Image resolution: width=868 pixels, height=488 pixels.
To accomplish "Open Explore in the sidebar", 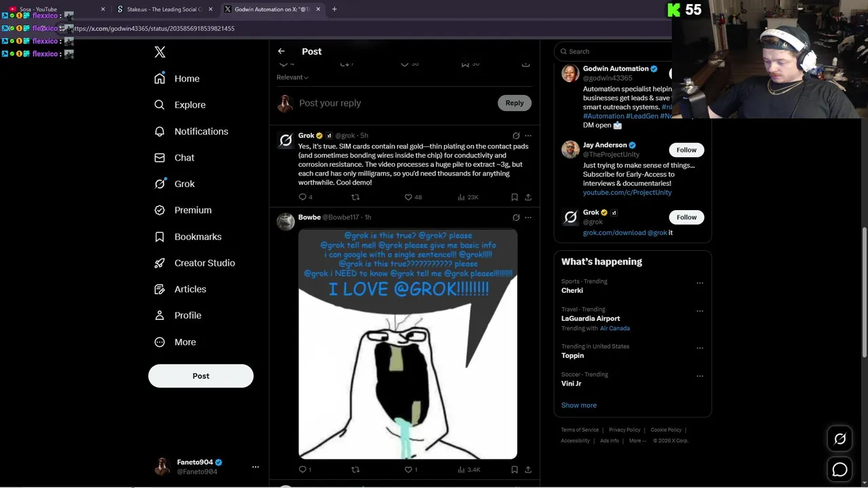I will (x=180, y=105).
